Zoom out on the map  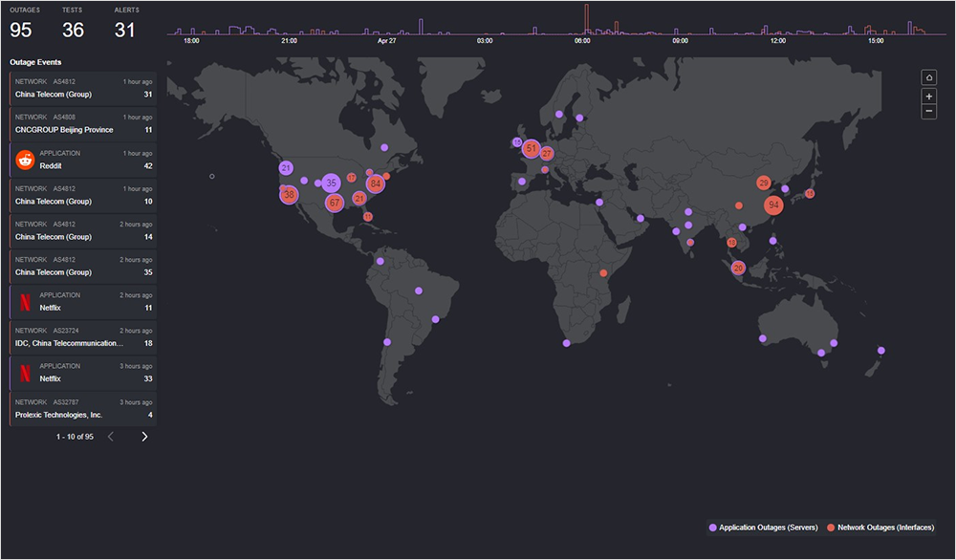pyautogui.click(x=928, y=112)
